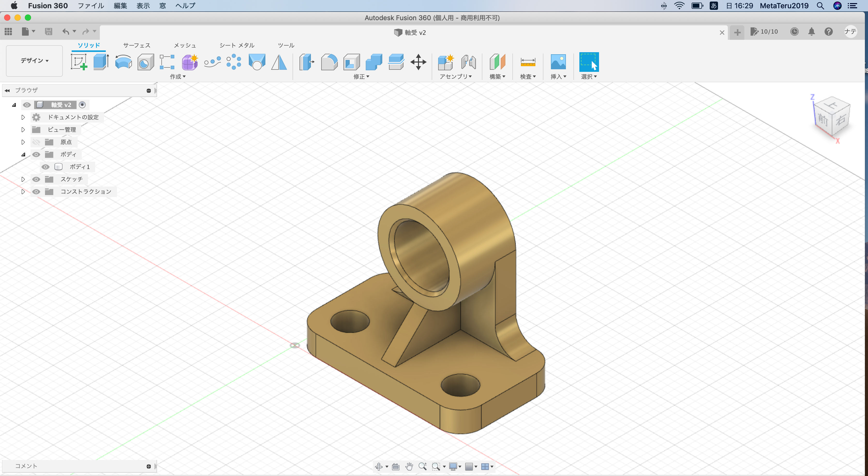Toggle visibility of スケッチ folder
Screen dimensions: 868x476
pos(36,179)
